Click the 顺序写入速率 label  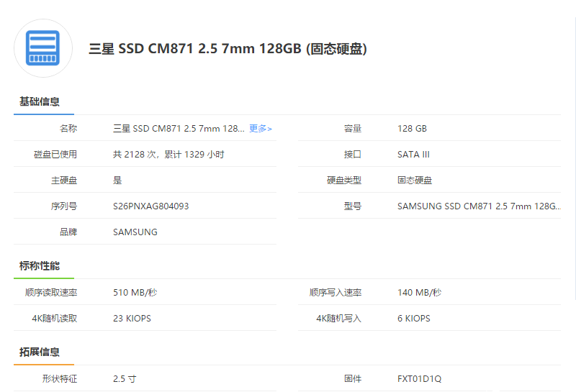(336, 293)
